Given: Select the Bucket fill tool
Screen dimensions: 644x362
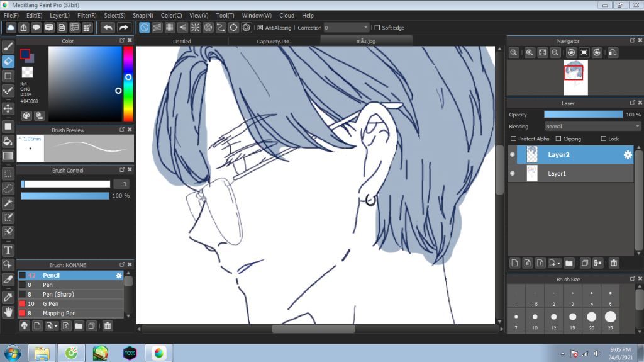Looking at the screenshot, I should [8, 141].
